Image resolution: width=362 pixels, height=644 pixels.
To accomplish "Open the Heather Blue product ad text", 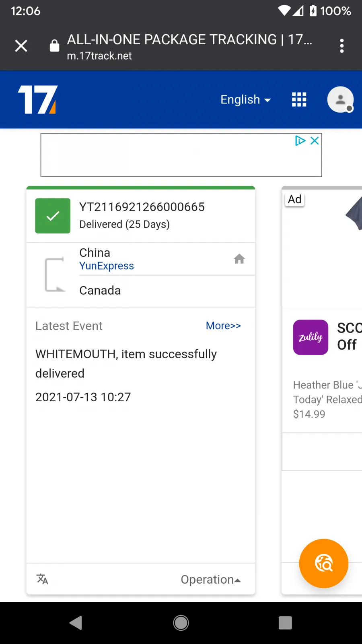I will click(327, 392).
